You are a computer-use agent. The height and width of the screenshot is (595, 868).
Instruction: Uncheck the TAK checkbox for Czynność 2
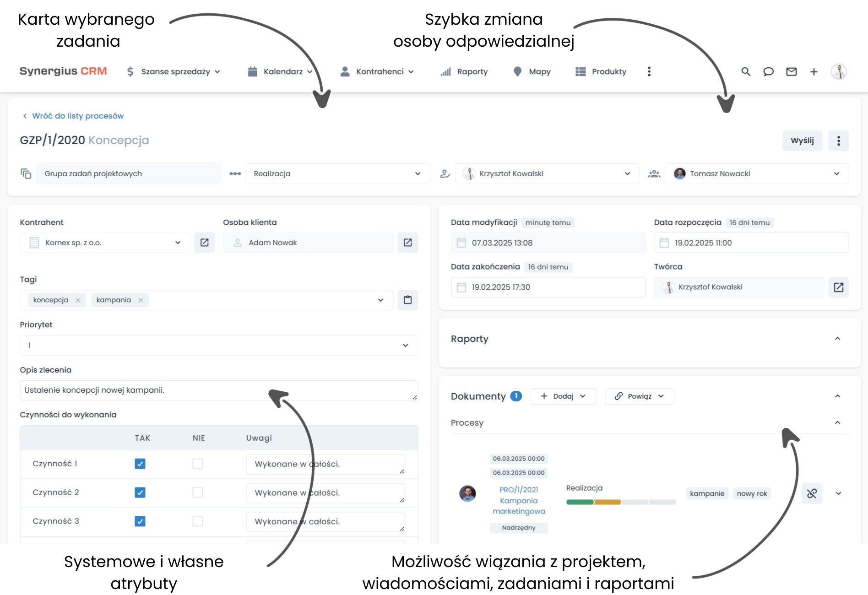140,492
